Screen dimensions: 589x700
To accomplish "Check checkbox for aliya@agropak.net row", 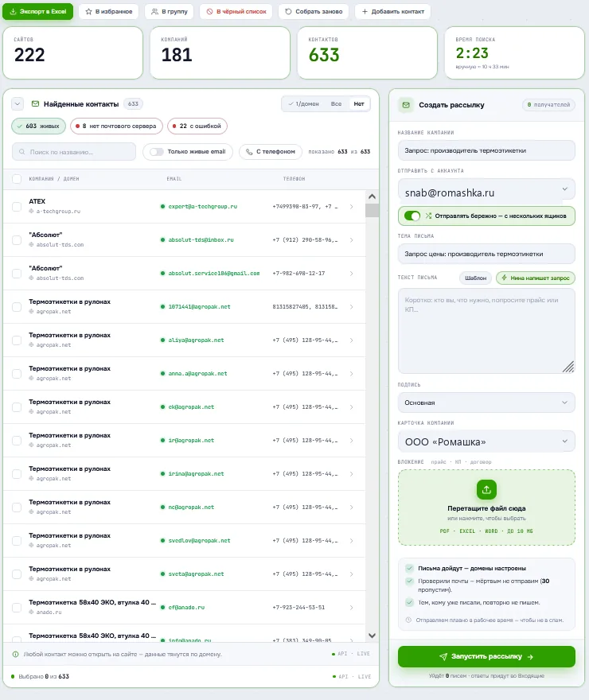I will point(17,340).
